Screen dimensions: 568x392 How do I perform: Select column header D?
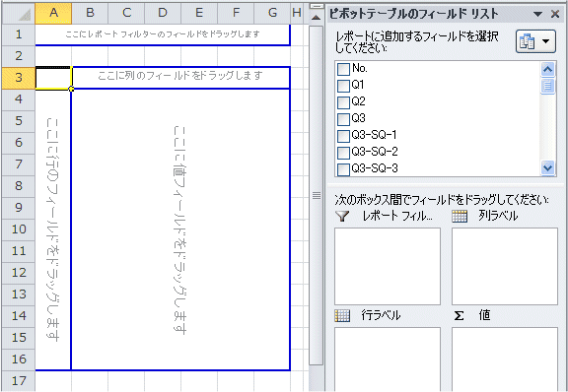[163, 13]
